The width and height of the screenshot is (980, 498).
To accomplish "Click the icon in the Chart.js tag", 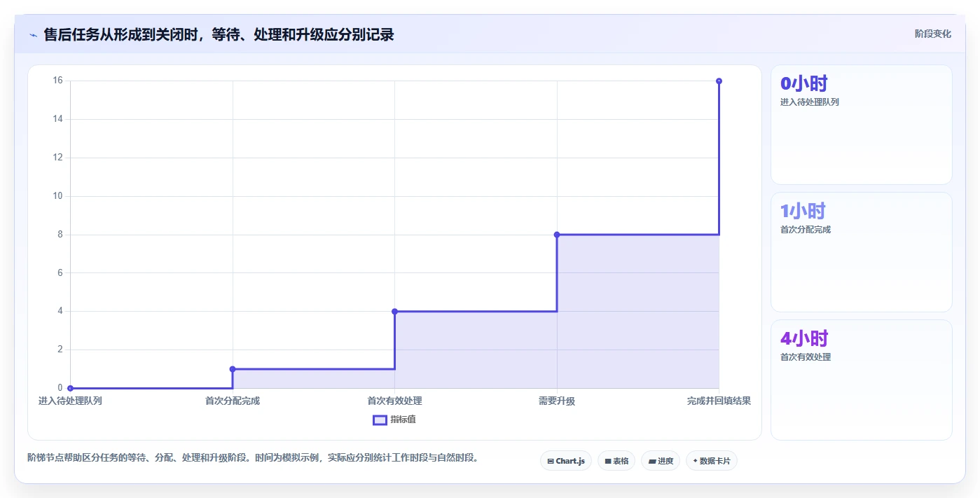I will pyautogui.click(x=551, y=461).
